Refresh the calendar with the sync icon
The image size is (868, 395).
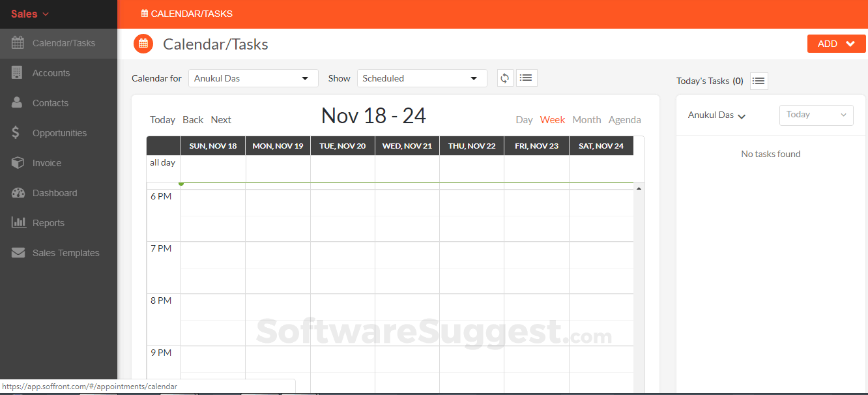pyautogui.click(x=504, y=78)
